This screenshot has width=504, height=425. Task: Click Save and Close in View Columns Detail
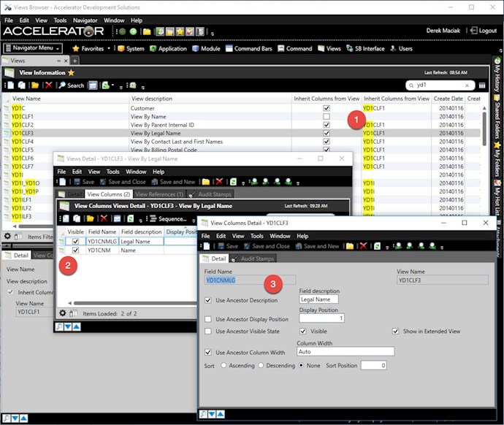267,246
